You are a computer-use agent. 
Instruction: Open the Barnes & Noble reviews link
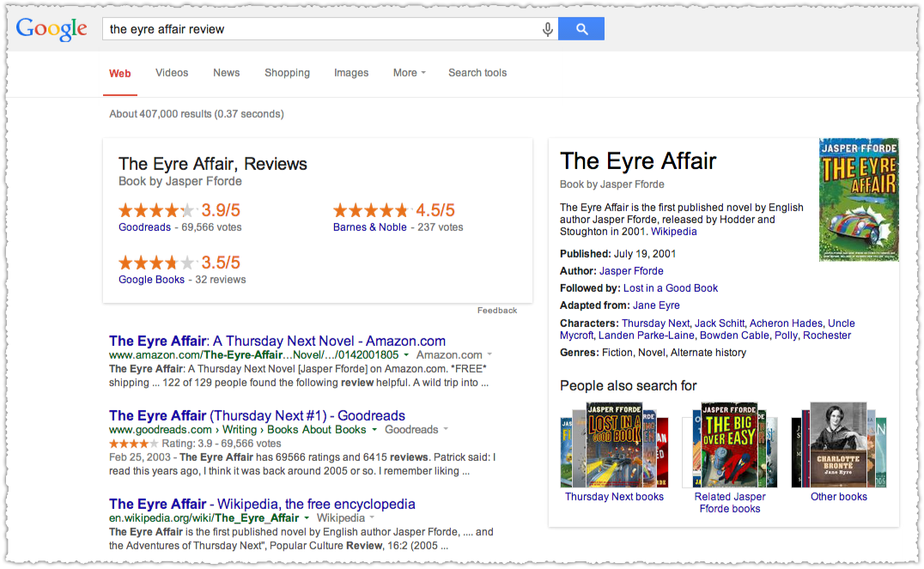(369, 227)
